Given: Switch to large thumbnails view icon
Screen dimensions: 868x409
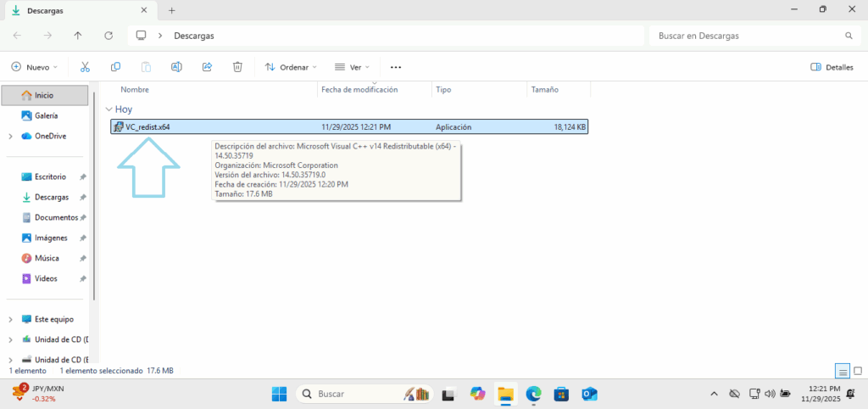Looking at the screenshot, I should pyautogui.click(x=858, y=371).
